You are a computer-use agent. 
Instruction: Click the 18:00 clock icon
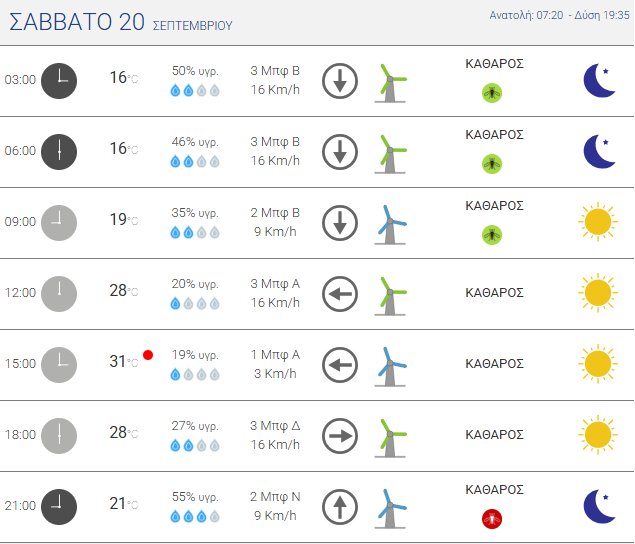[x=59, y=435]
